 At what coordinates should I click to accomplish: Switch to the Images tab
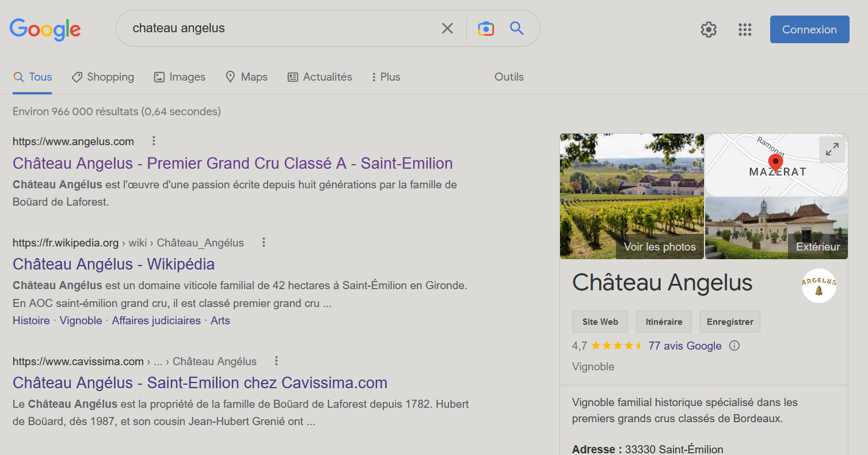click(180, 77)
